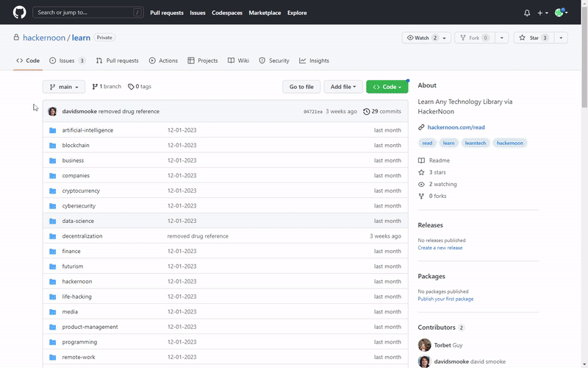Open the 04721ea commit hash
The image size is (588, 368).
313,112
